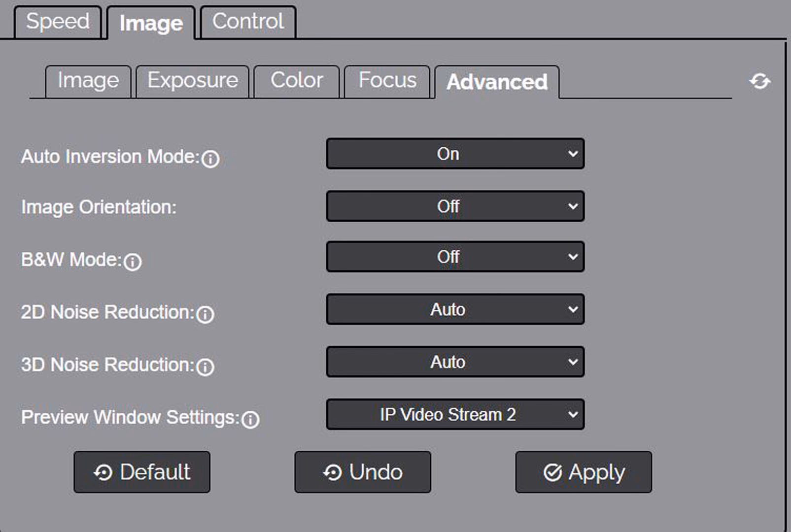Open the Image sub-tab beside Exposure

point(88,81)
